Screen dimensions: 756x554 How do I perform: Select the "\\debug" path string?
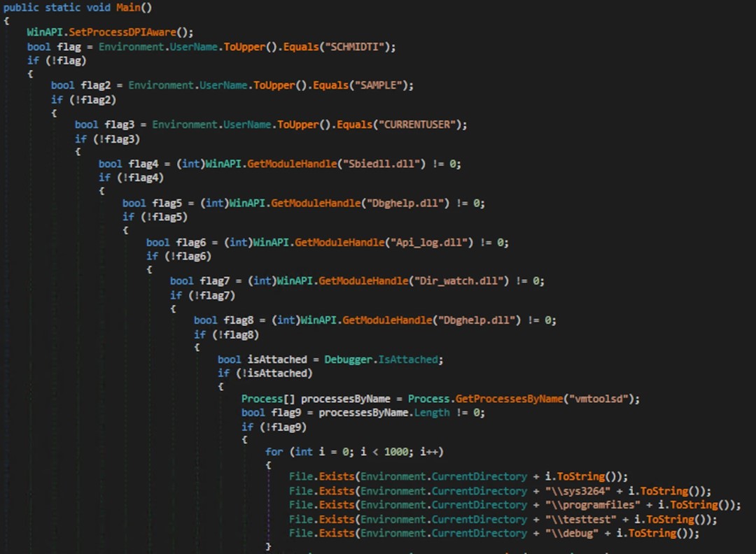tap(572, 533)
